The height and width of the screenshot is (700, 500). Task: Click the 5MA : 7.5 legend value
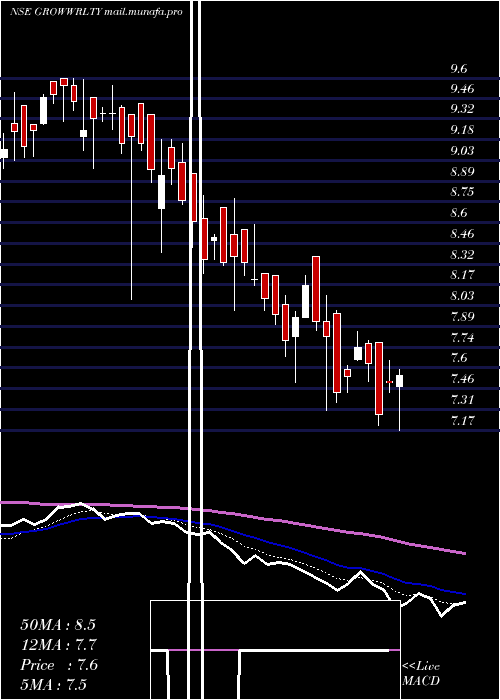(x=54, y=684)
